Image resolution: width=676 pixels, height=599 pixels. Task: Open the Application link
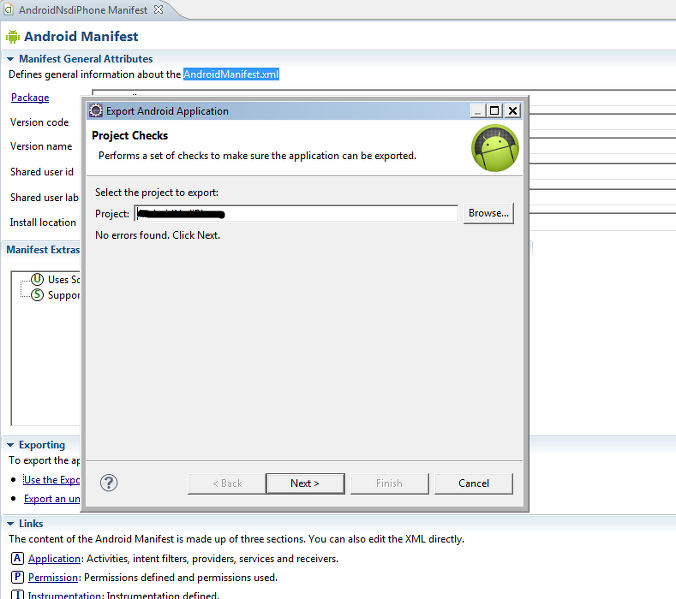point(54,558)
